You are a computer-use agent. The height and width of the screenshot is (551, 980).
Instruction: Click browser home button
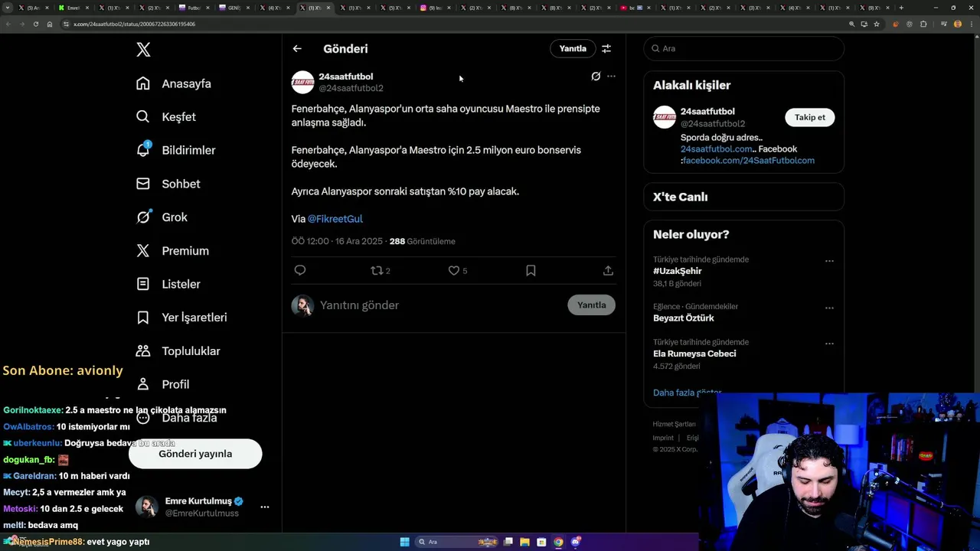tap(50, 24)
